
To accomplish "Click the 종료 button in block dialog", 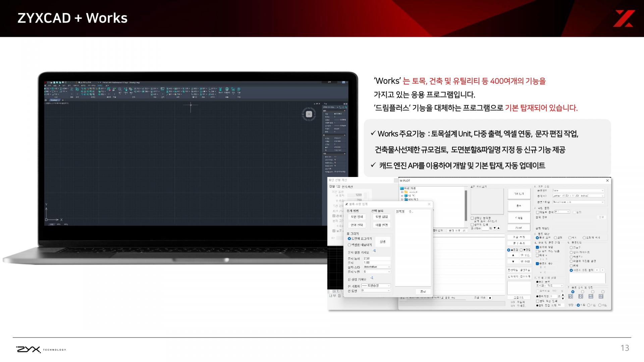I will (x=423, y=292).
